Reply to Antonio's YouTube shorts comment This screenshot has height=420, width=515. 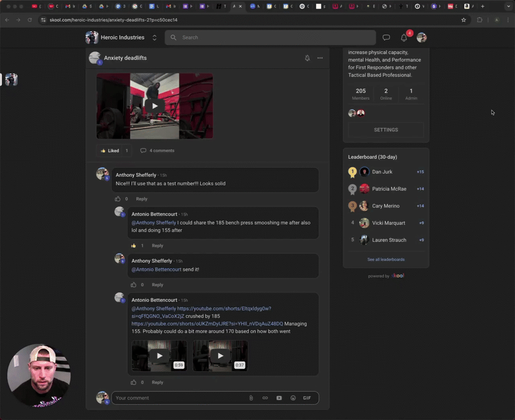pyautogui.click(x=157, y=382)
